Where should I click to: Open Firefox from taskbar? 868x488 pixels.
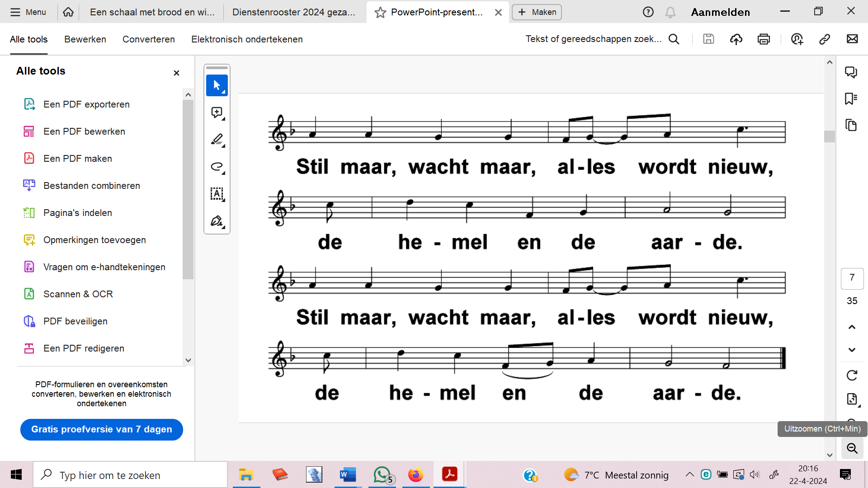pyautogui.click(x=415, y=475)
